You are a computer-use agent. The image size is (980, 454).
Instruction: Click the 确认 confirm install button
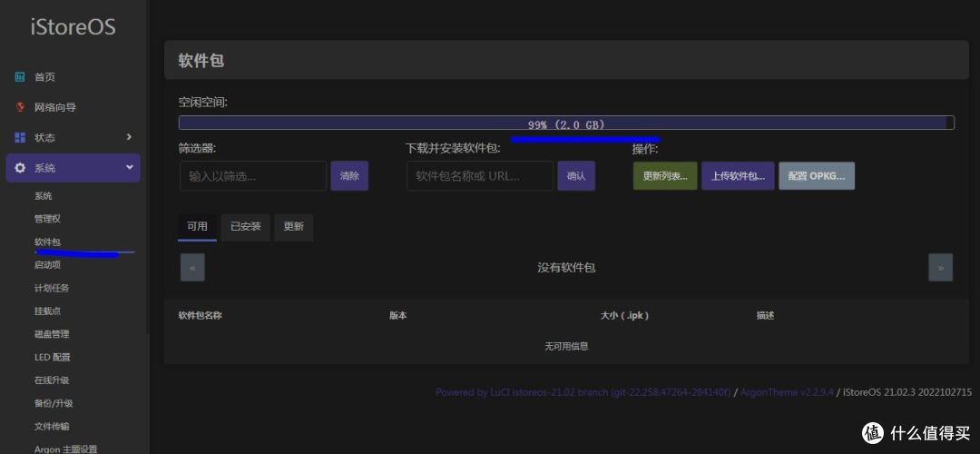pyautogui.click(x=576, y=176)
